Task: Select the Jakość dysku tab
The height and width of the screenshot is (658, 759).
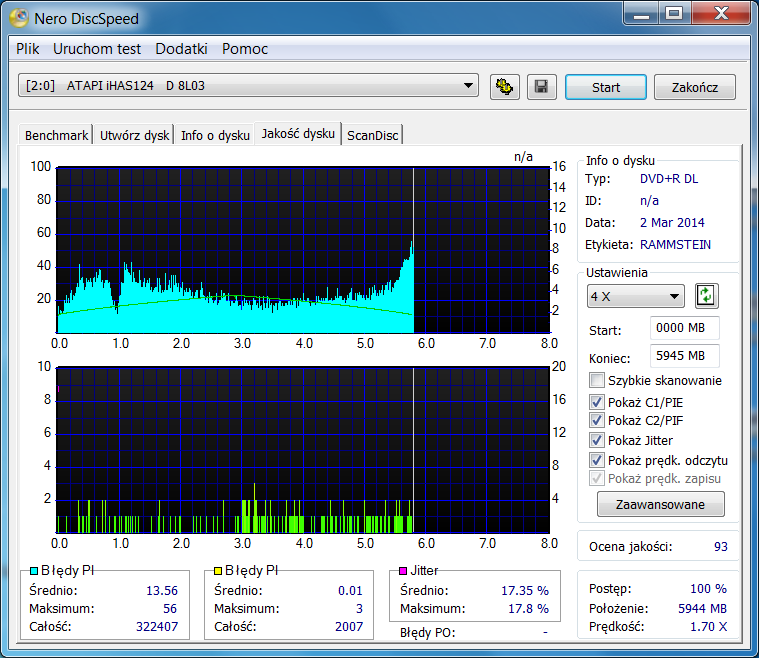Action: [x=298, y=133]
